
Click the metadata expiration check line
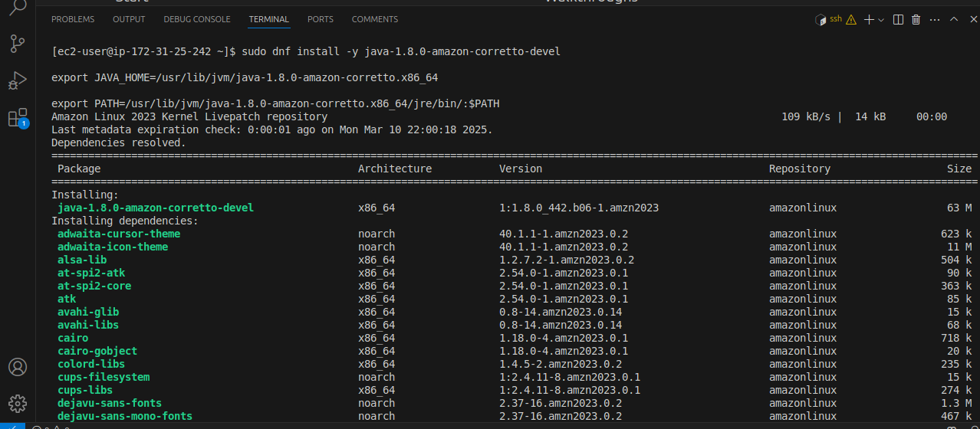272,130
